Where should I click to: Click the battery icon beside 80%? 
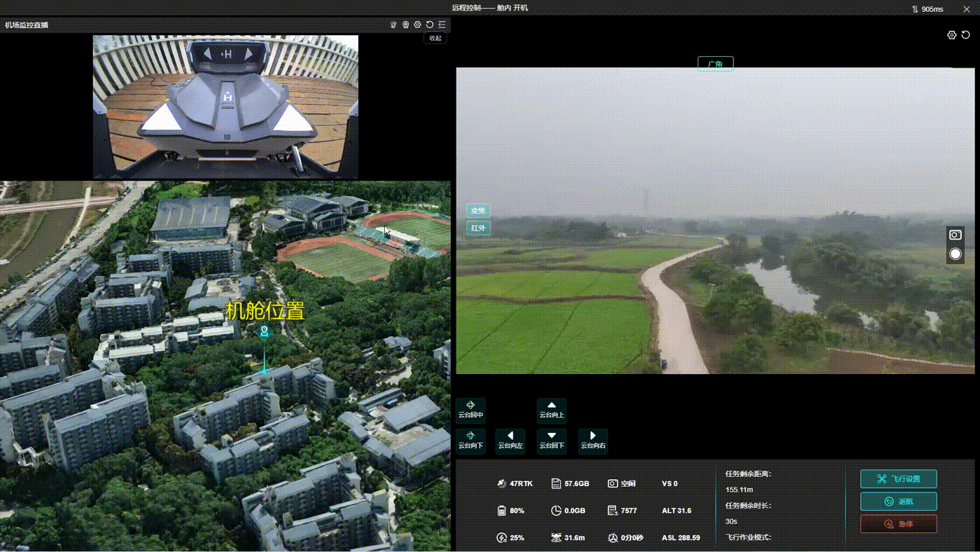click(x=501, y=511)
